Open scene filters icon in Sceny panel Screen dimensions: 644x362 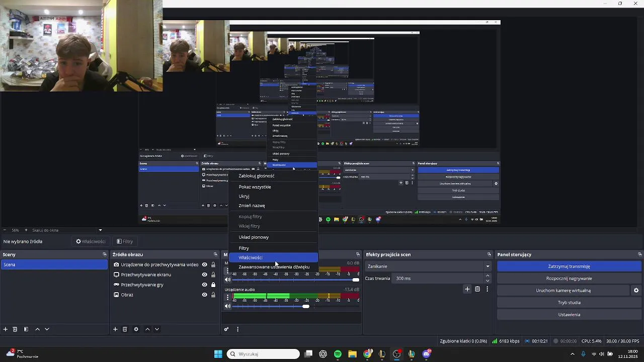[26, 329]
